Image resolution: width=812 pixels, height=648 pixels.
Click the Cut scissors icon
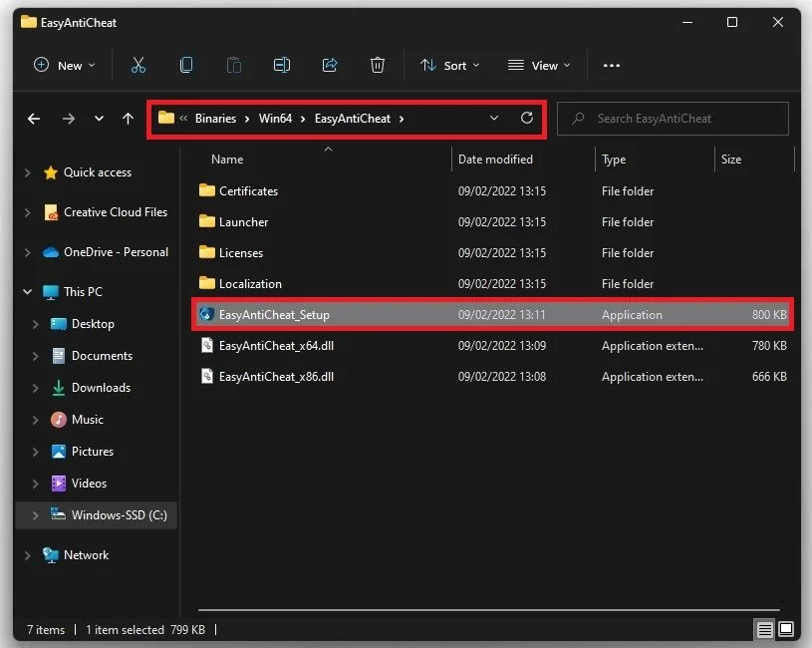point(138,65)
